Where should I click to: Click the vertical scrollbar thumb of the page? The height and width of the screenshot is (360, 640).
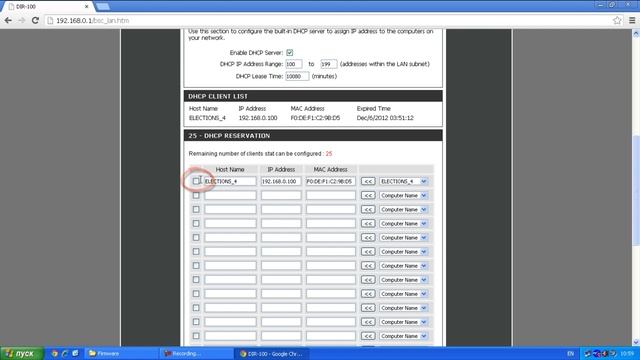[x=636, y=191]
